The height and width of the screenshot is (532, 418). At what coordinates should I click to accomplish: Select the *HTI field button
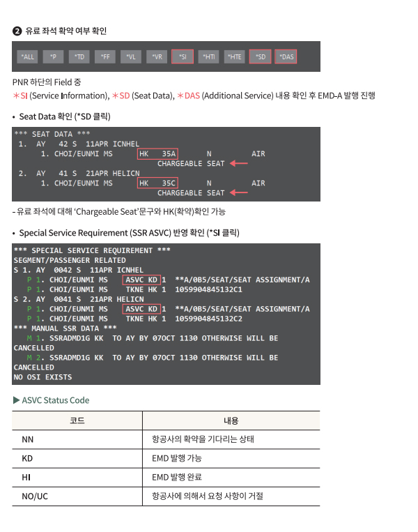point(208,56)
